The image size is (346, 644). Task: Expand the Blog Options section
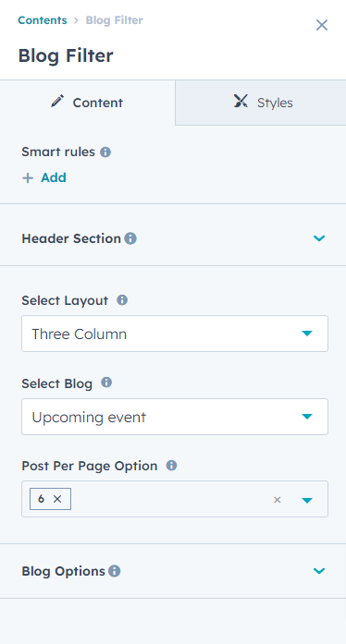coord(173,571)
